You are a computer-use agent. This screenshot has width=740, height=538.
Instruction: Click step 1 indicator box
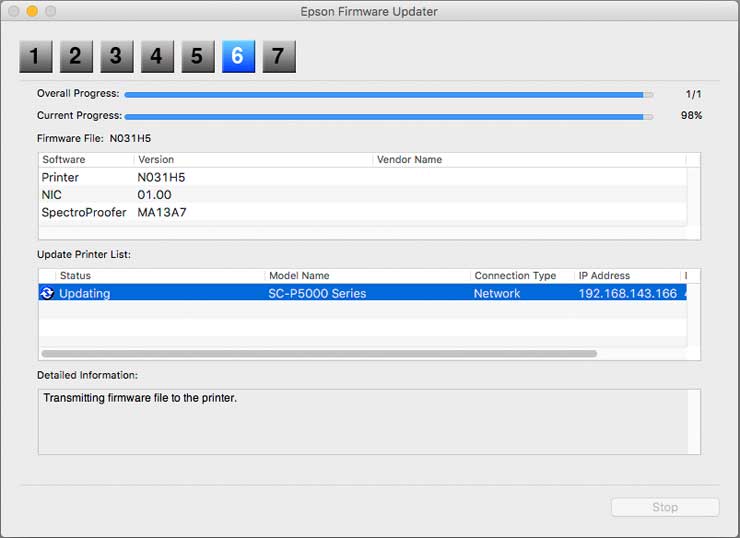tap(36, 57)
